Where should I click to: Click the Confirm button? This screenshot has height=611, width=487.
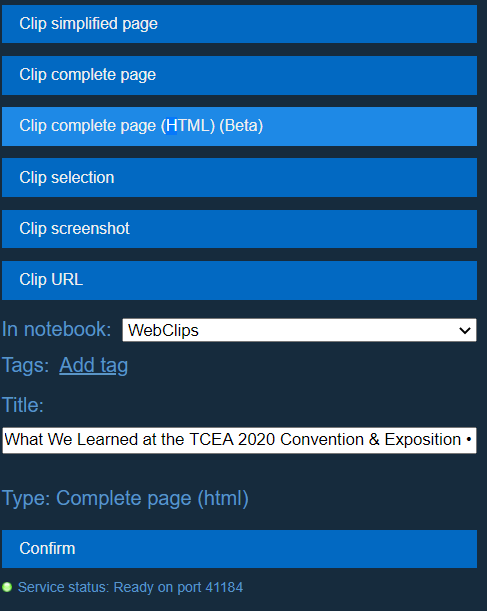tap(239, 549)
